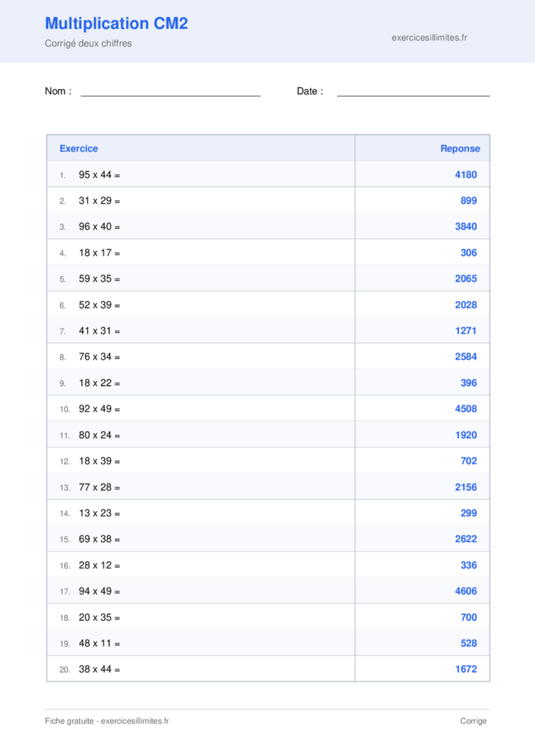The image size is (535, 756).
Task: Select the answer 306
Action: pos(468,252)
